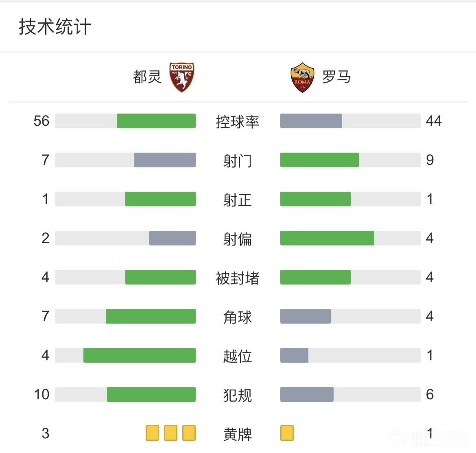Screen dimensions: 476x453
Task: Click the 射门 stat label
Action: point(238,161)
